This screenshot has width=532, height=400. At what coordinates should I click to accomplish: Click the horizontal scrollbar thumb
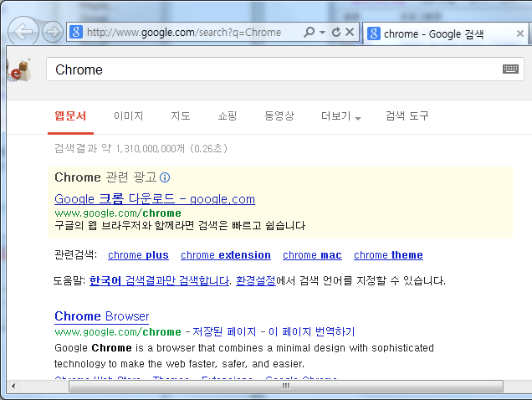[286, 386]
